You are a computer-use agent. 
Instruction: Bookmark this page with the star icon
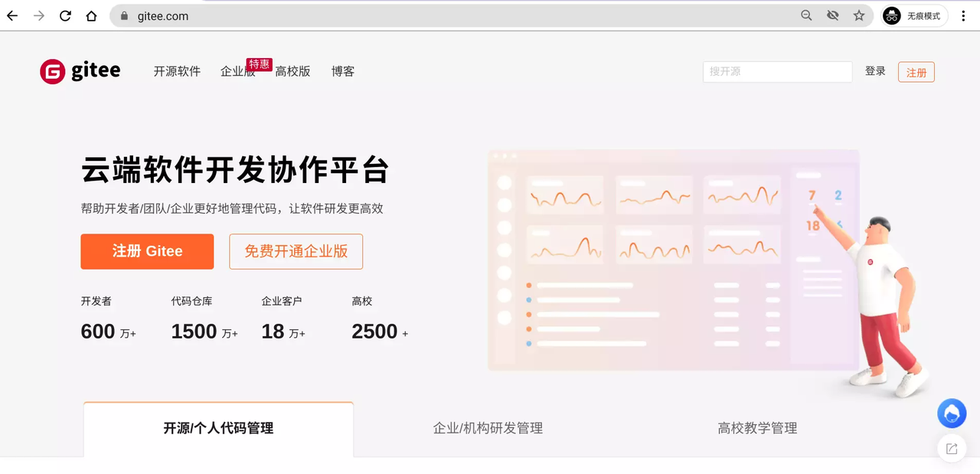[859, 15]
